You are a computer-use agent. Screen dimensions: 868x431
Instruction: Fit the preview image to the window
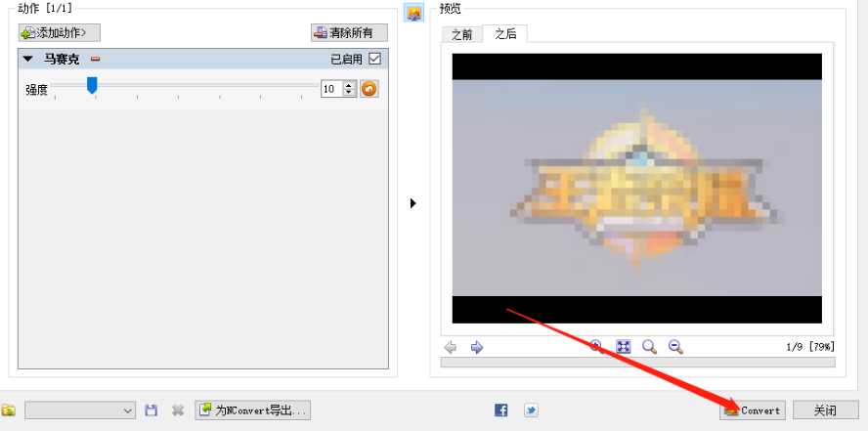click(624, 347)
